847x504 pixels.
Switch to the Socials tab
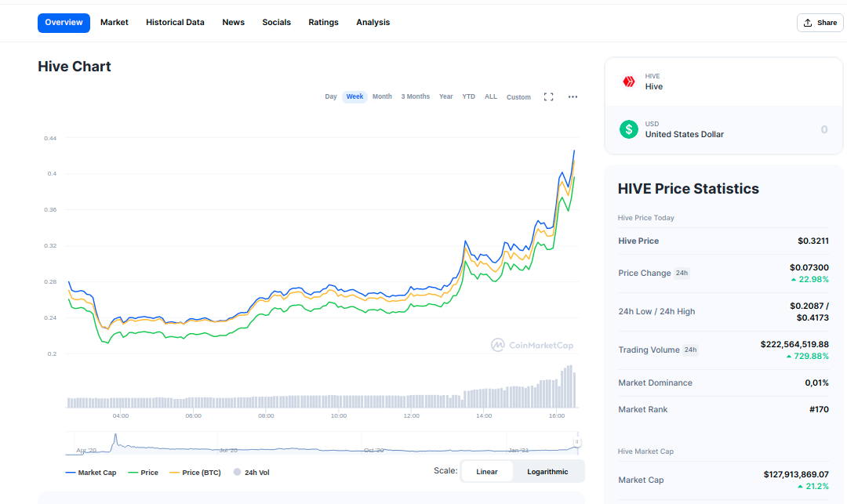(x=277, y=23)
